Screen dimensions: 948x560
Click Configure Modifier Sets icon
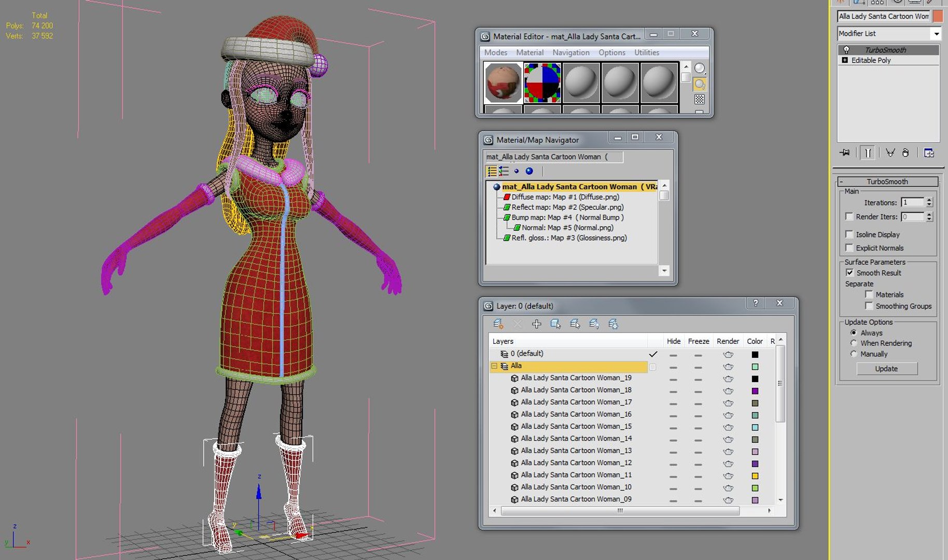pos(929,152)
